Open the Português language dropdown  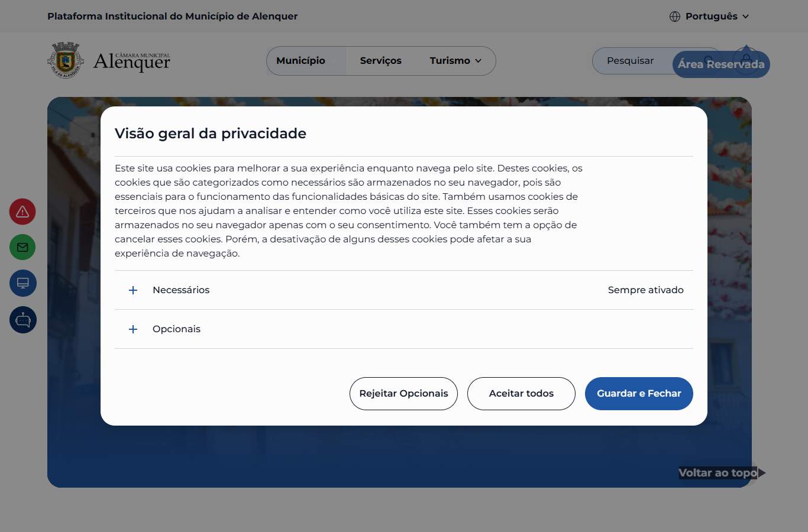709,17
